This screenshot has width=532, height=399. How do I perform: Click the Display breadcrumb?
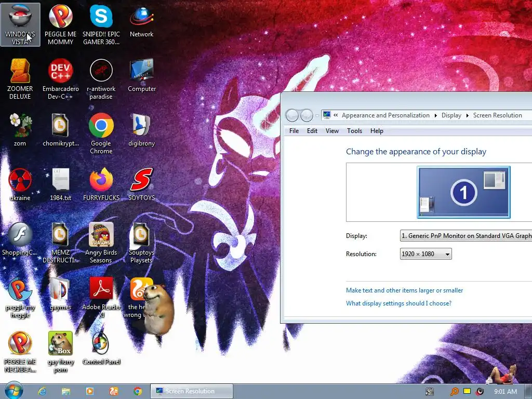(x=451, y=115)
